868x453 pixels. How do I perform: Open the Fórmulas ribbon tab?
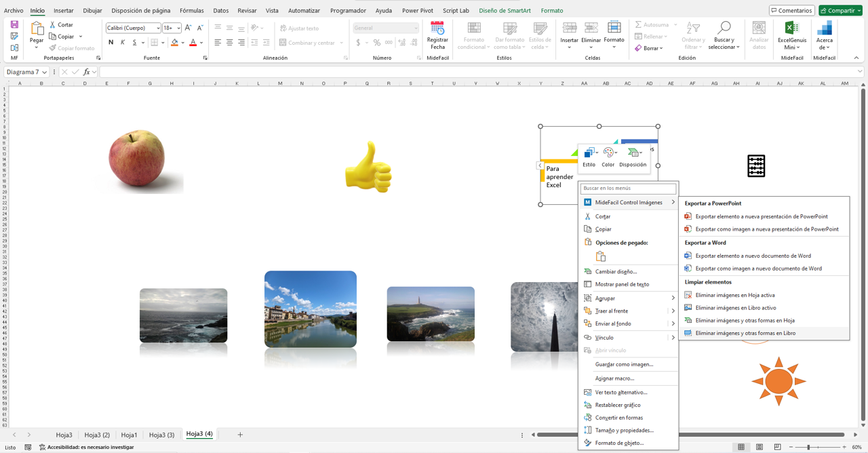[192, 11]
